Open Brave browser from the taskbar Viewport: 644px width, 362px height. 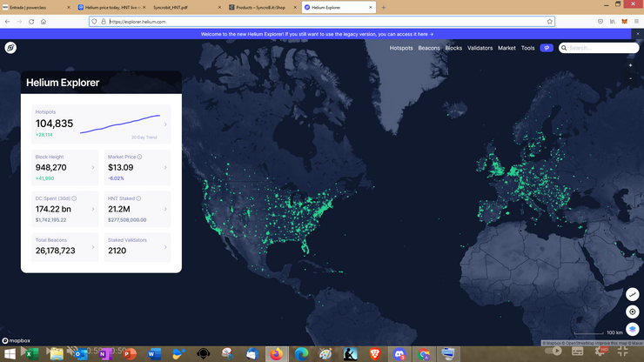point(374,354)
